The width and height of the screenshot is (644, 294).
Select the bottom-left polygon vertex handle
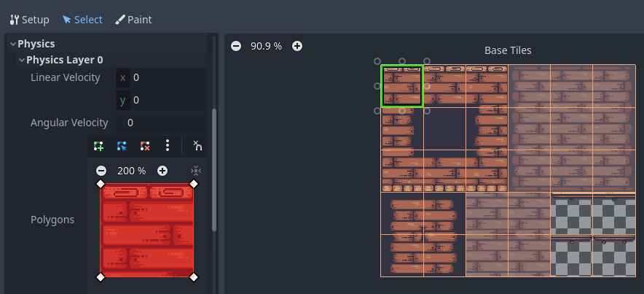(x=101, y=277)
